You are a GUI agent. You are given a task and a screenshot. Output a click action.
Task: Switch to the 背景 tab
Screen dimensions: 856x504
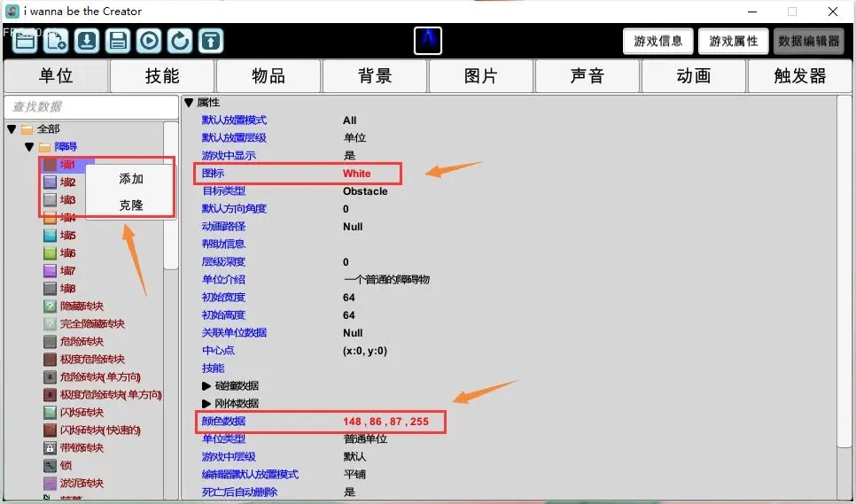point(375,76)
